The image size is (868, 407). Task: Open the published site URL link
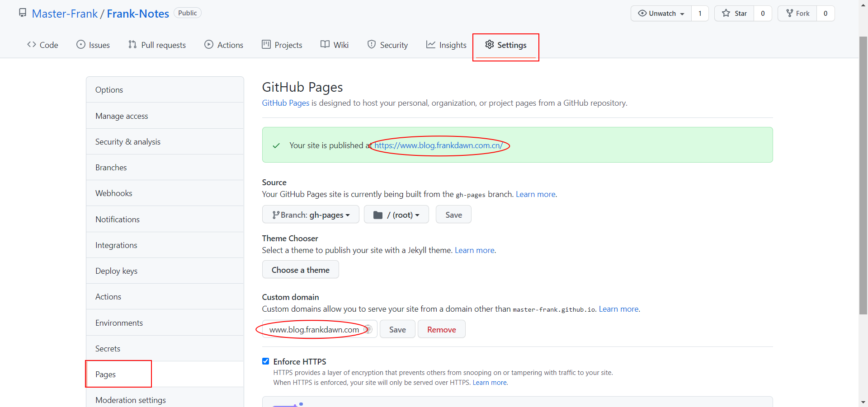[439, 145]
